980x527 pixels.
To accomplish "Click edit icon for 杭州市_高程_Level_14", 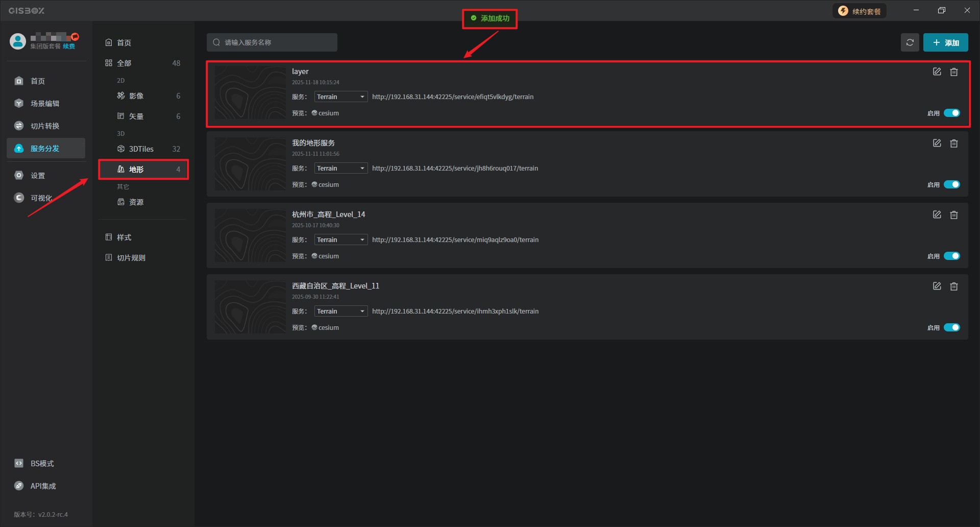I will point(937,215).
